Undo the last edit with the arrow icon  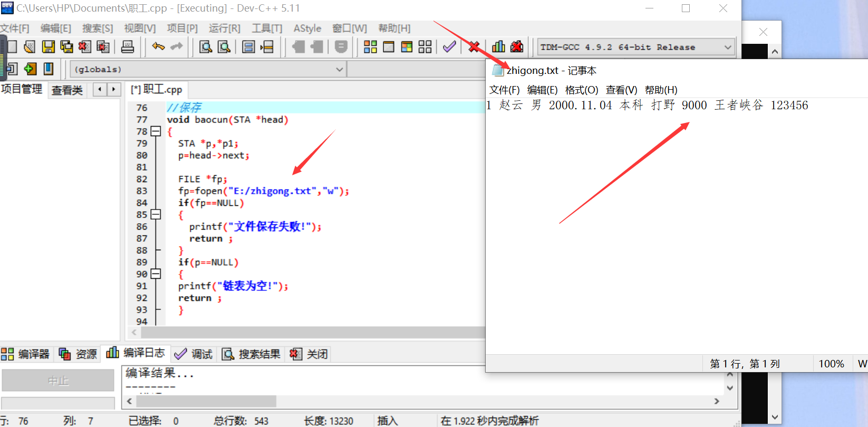(x=158, y=46)
